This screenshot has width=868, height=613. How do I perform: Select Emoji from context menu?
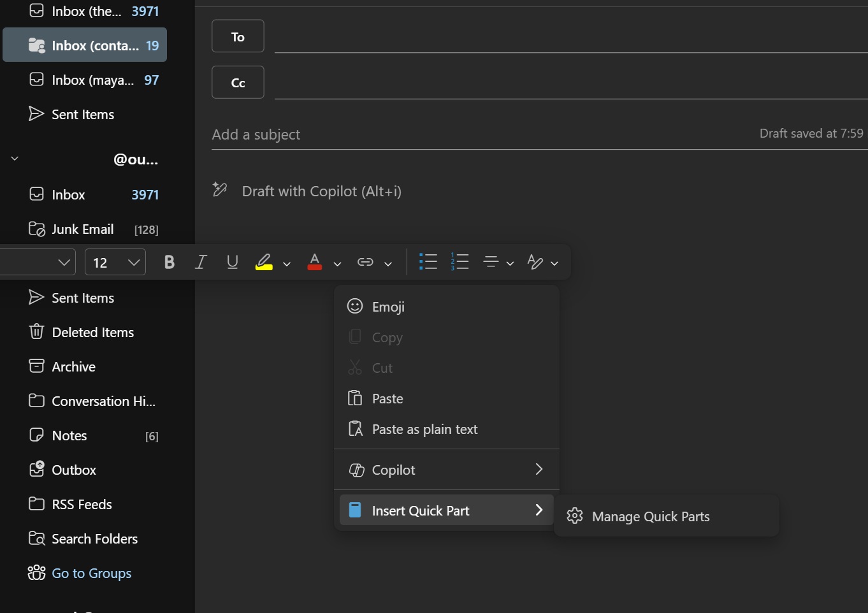tap(446, 306)
